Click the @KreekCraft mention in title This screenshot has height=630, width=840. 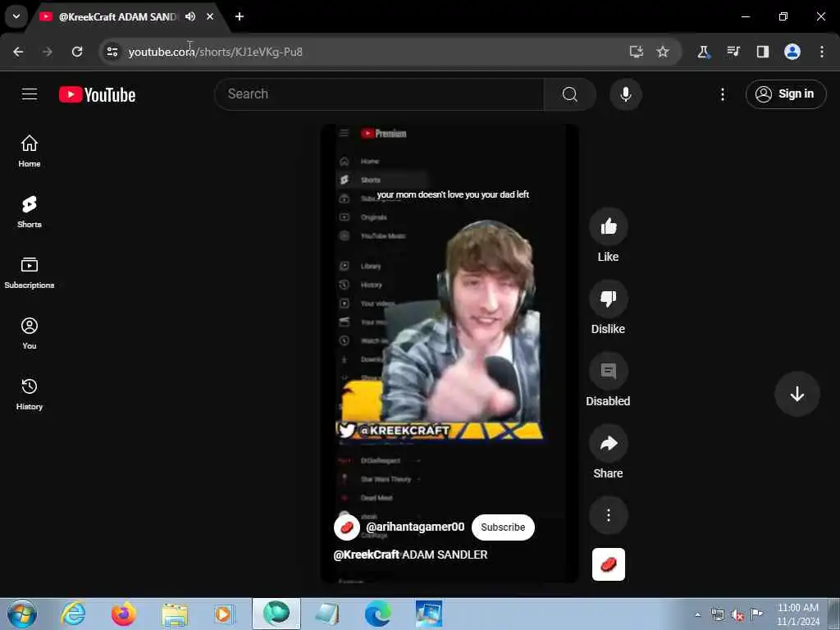[367, 555]
